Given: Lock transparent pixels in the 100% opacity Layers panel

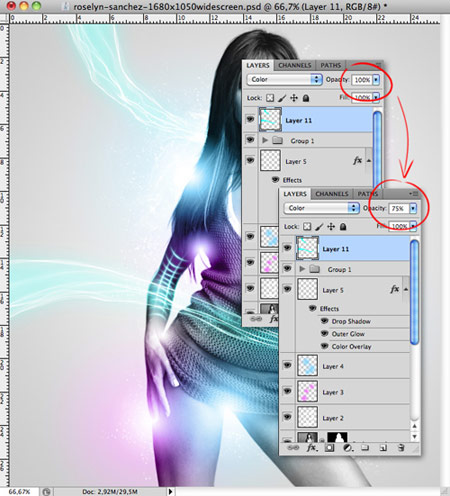Looking at the screenshot, I should [270, 98].
